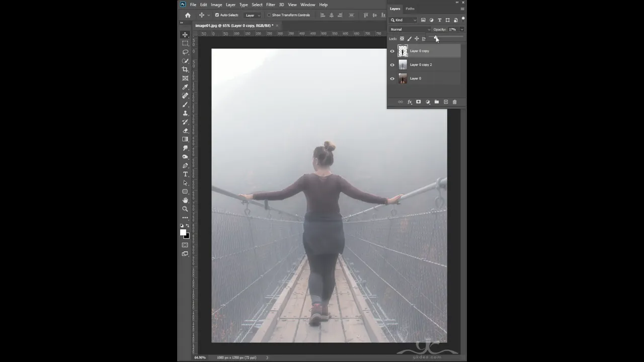Activate the Zoom tool
Image resolution: width=644 pixels, height=362 pixels.
click(x=185, y=209)
